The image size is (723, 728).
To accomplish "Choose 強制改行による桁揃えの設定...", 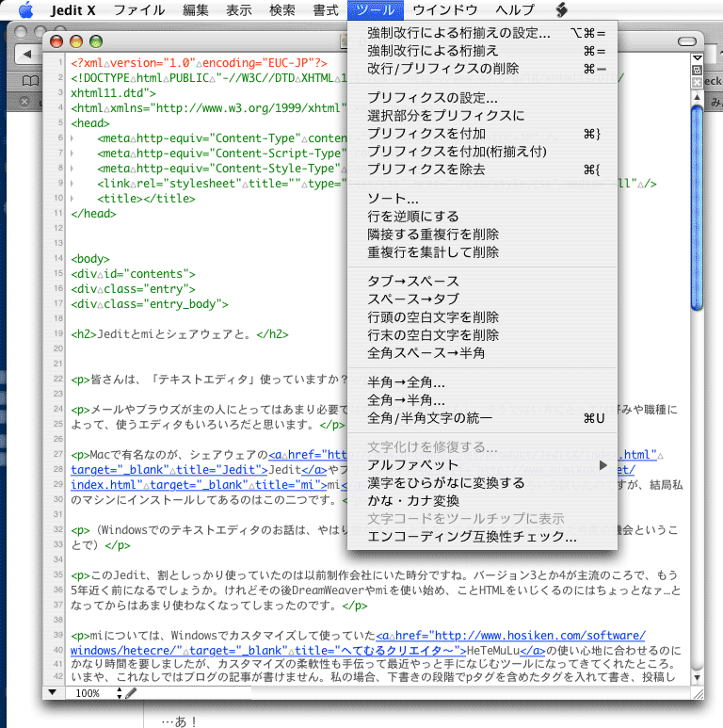I will point(483,33).
